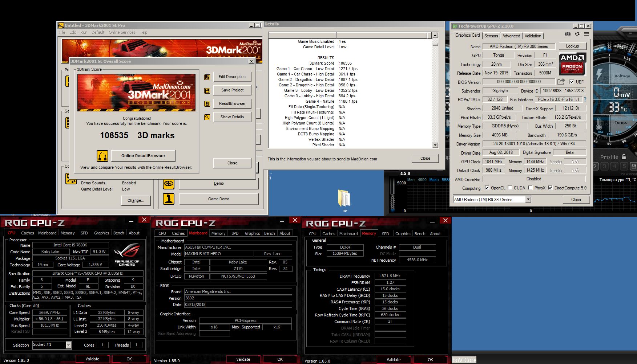The image size is (637, 364).
Task: Toggle the CUDA checkbox
Action: coord(510,188)
